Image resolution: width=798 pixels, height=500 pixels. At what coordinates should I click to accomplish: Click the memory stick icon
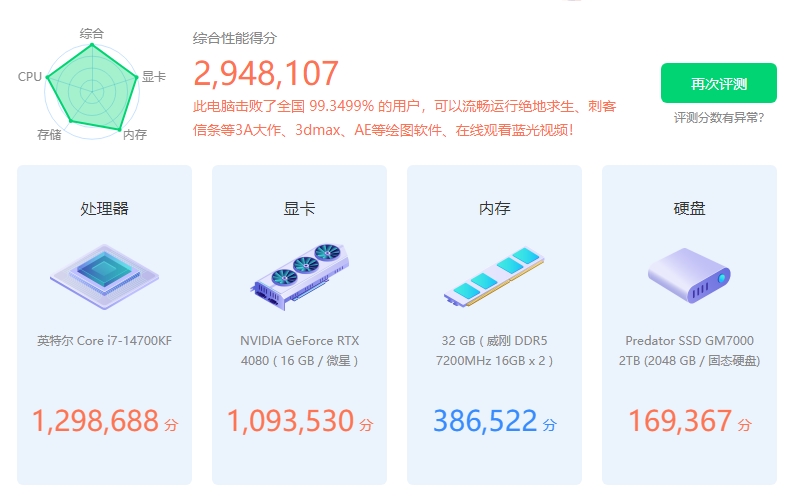pos(494,276)
